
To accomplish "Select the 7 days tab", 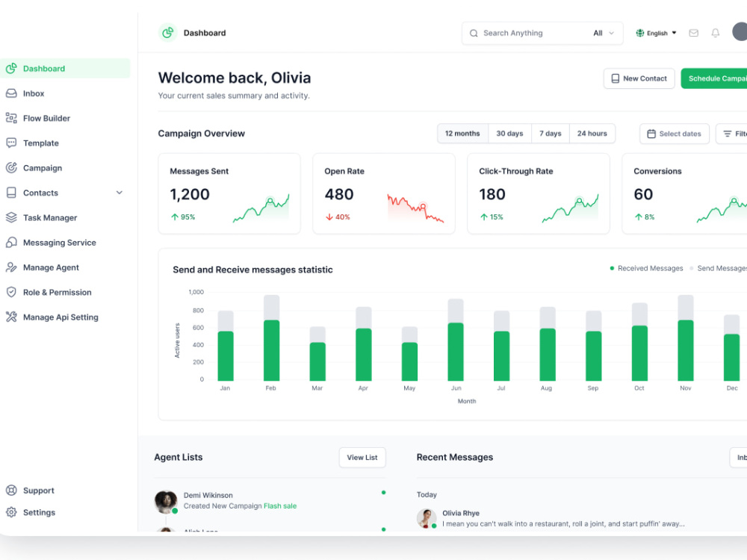I will [551, 134].
